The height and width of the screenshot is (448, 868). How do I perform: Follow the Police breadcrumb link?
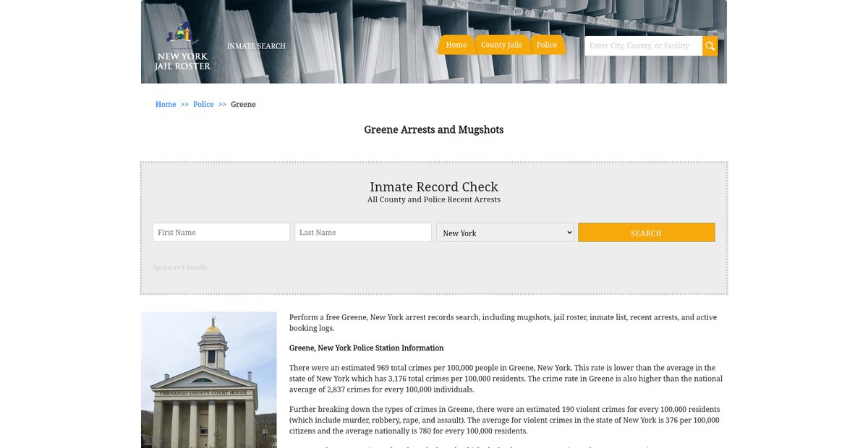pyautogui.click(x=203, y=105)
